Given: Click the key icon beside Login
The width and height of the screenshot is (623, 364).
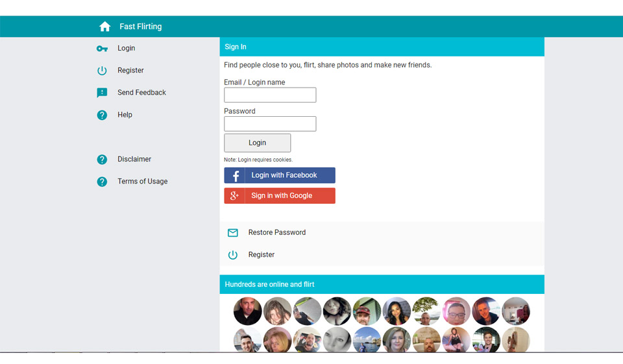Looking at the screenshot, I should pos(102,49).
